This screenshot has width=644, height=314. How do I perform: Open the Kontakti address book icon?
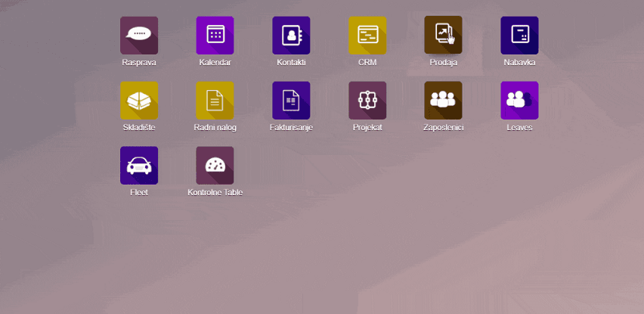tap(291, 35)
